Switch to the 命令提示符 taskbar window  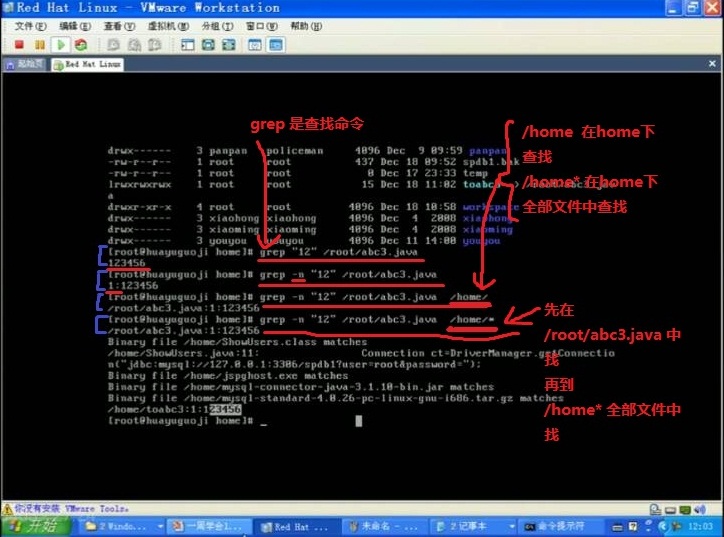click(x=559, y=526)
